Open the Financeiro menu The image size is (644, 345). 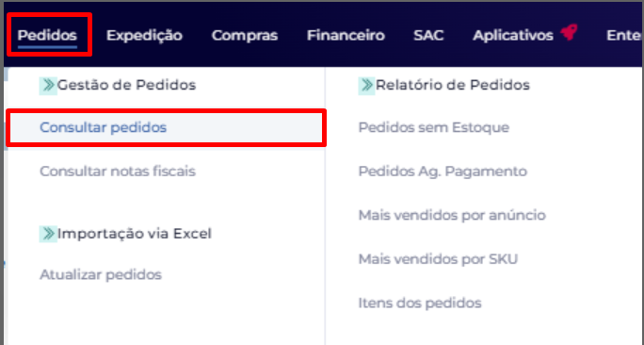[x=346, y=36]
